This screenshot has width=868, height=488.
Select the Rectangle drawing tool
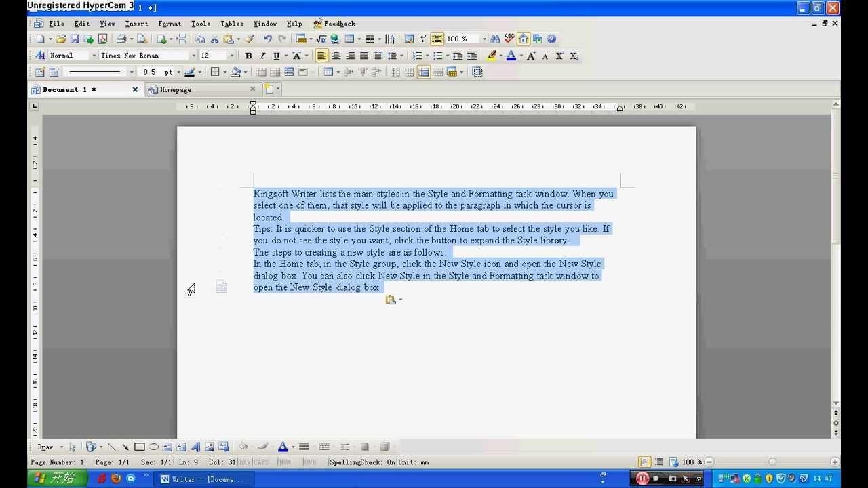[x=139, y=447]
